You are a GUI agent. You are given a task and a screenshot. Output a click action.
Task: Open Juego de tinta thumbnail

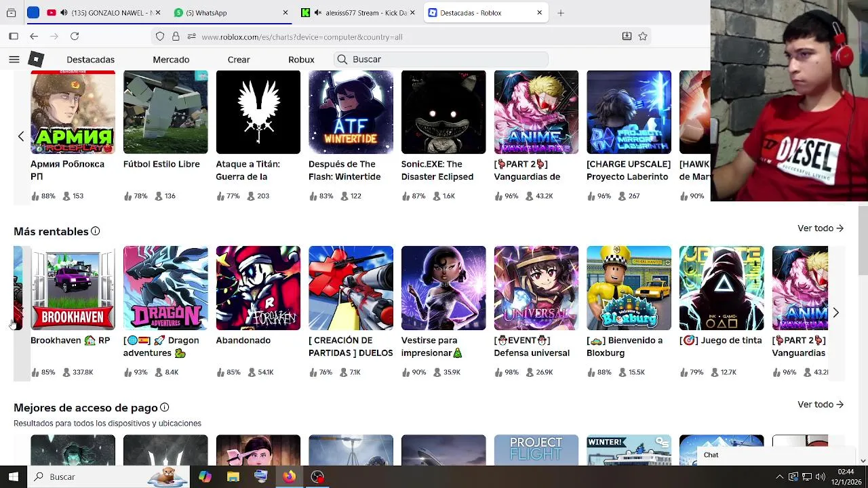pos(722,288)
